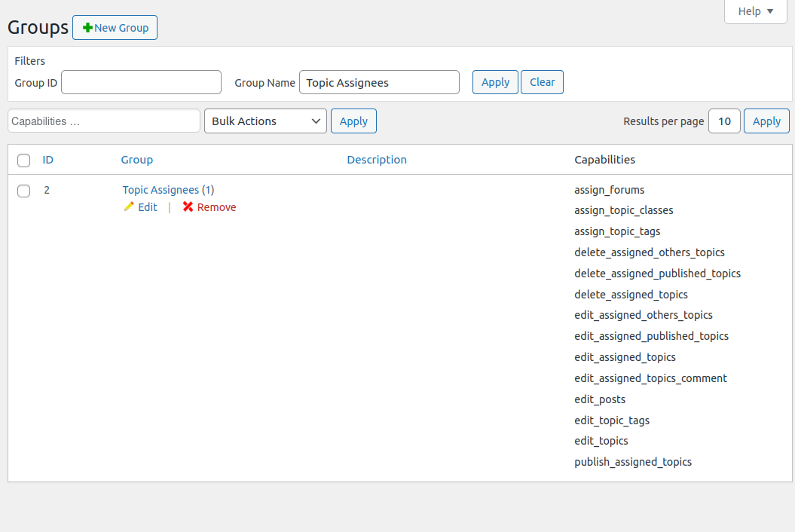This screenshot has height=532, width=795.
Task: Open the Topic Assignees group link
Action: pos(161,190)
